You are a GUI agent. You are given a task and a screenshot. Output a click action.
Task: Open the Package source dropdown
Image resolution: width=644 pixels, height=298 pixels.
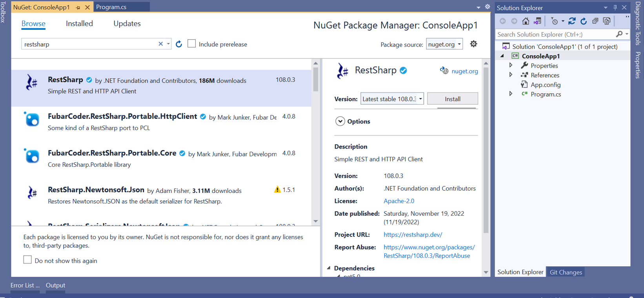444,44
